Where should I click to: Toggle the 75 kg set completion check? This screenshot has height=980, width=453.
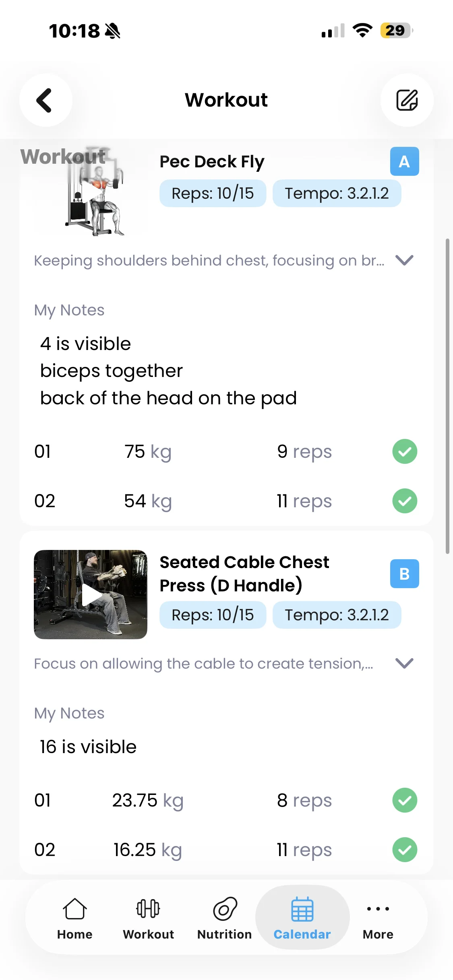tap(405, 451)
